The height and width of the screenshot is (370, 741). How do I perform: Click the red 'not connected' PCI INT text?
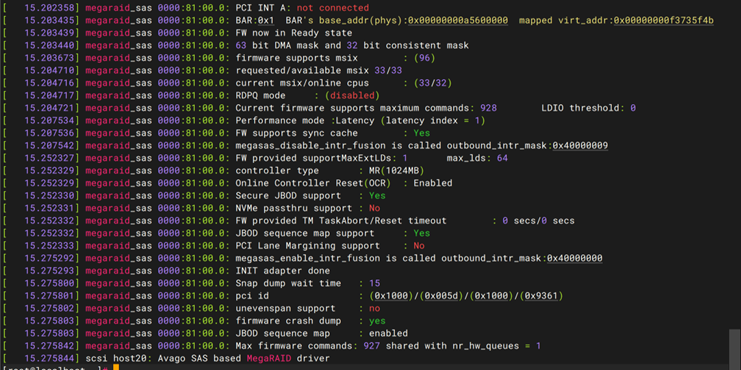tap(332, 8)
